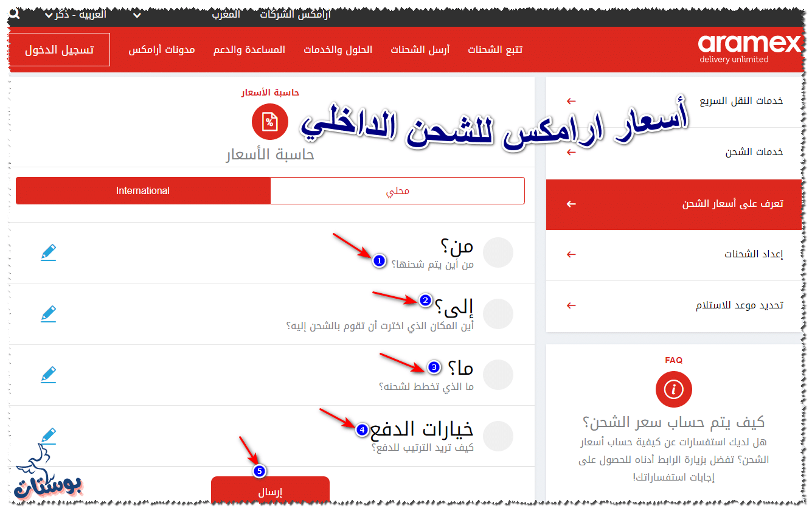Open إعداد الشحنات sidebar item
Screen dimensions: 812x511
click(x=674, y=254)
